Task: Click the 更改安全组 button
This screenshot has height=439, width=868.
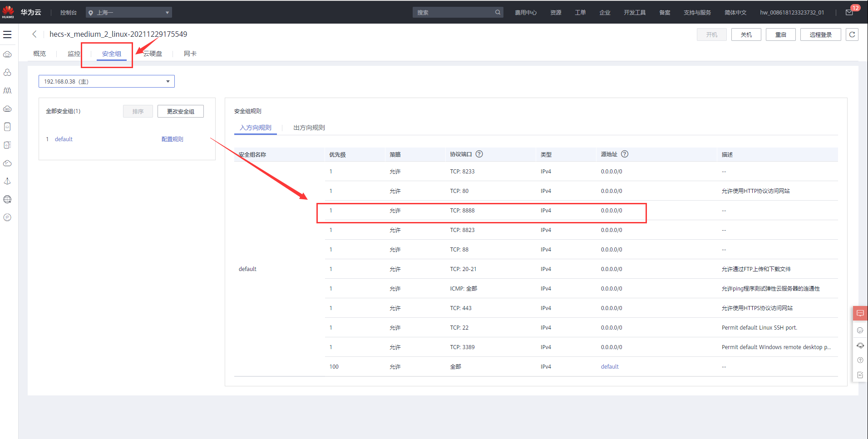Action: pyautogui.click(x=181, y=111)
